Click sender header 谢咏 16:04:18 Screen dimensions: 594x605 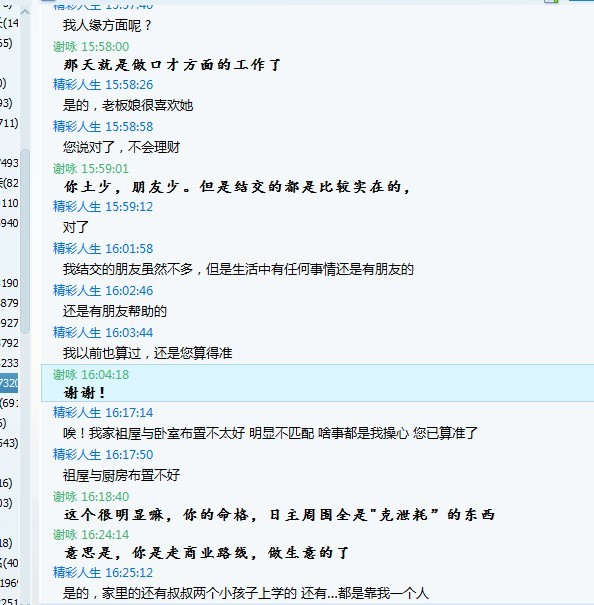pyautogui.click(x=91, y=375)
